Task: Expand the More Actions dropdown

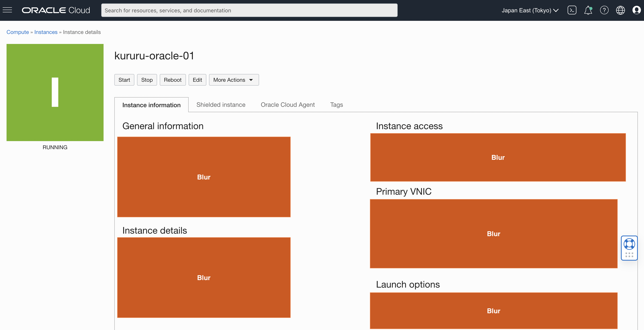Action: 233,80
